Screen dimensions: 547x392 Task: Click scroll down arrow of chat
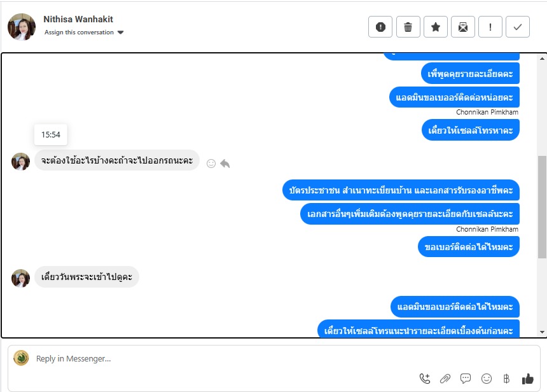[x=542, y=332]
